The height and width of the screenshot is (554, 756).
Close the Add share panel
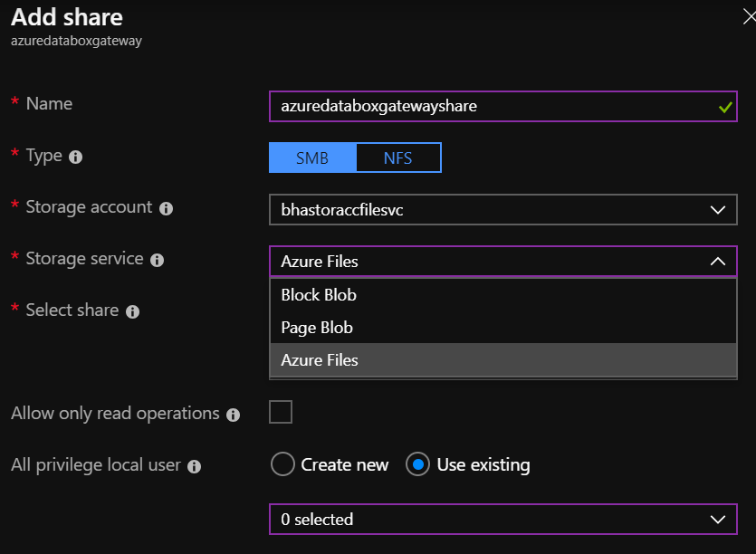[748, 15]
